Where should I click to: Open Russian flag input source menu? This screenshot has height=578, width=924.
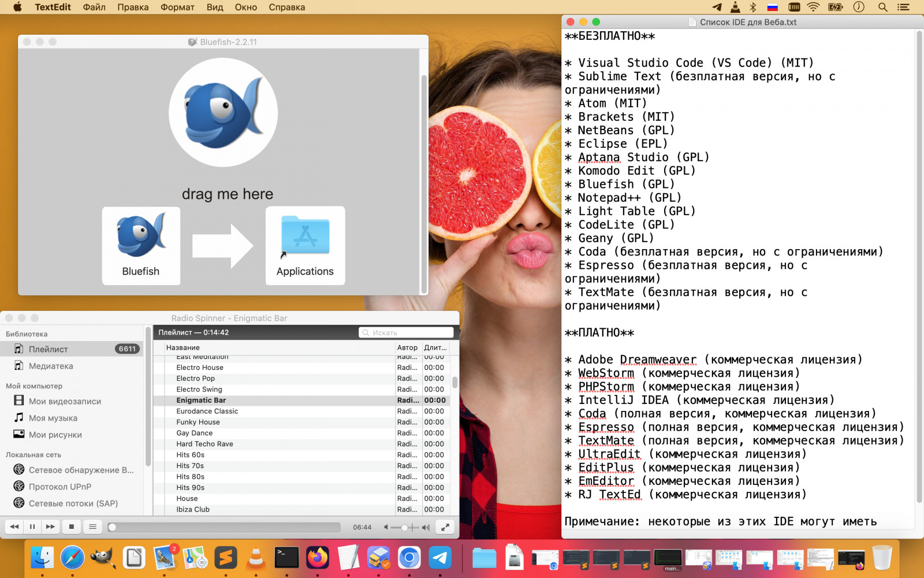(x=773, y=7)
